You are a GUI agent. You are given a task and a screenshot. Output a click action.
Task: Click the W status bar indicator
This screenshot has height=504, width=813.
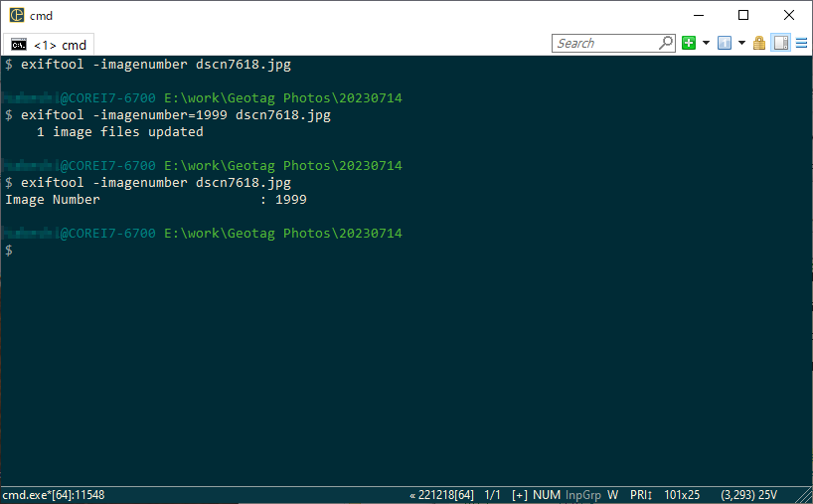[613, 495]
